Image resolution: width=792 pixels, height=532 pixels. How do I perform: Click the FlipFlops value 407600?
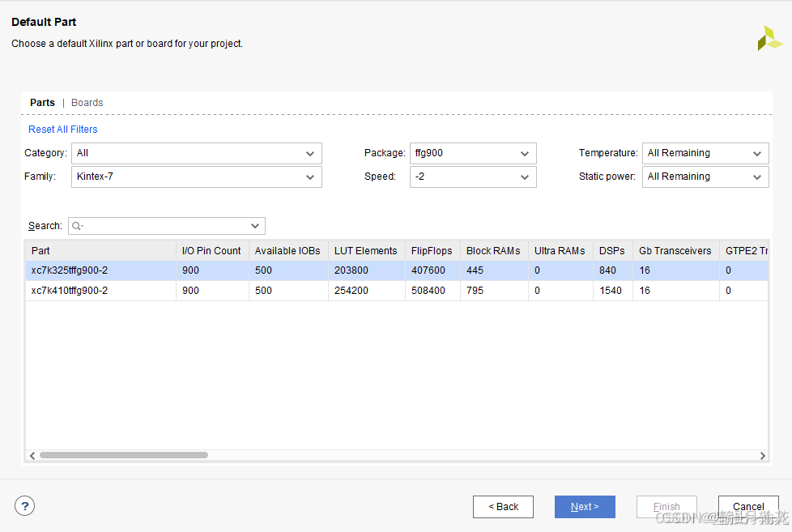click(428, 270)
